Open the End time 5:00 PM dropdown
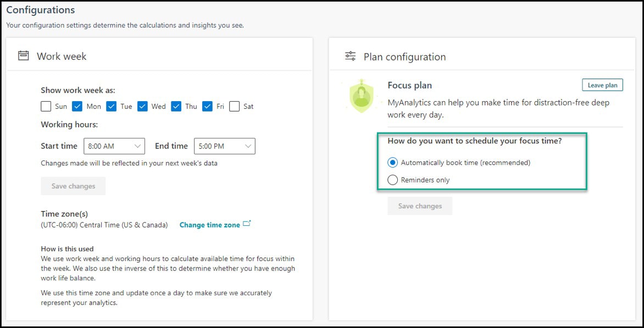644x328 pixels. click(x=225, y=146)
